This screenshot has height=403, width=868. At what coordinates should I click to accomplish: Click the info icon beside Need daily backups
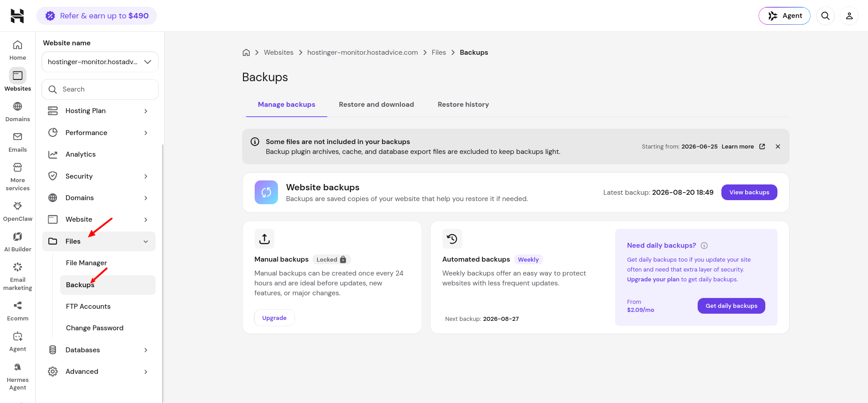(704, 245)
